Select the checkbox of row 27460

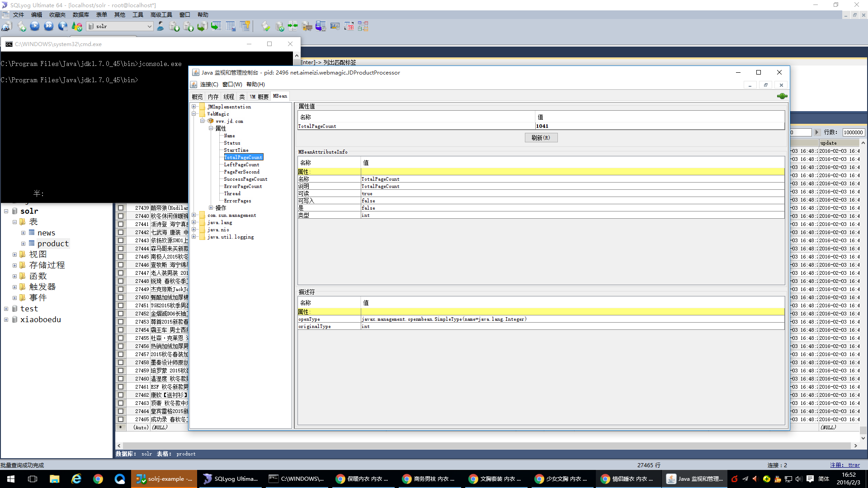(121, 379)
